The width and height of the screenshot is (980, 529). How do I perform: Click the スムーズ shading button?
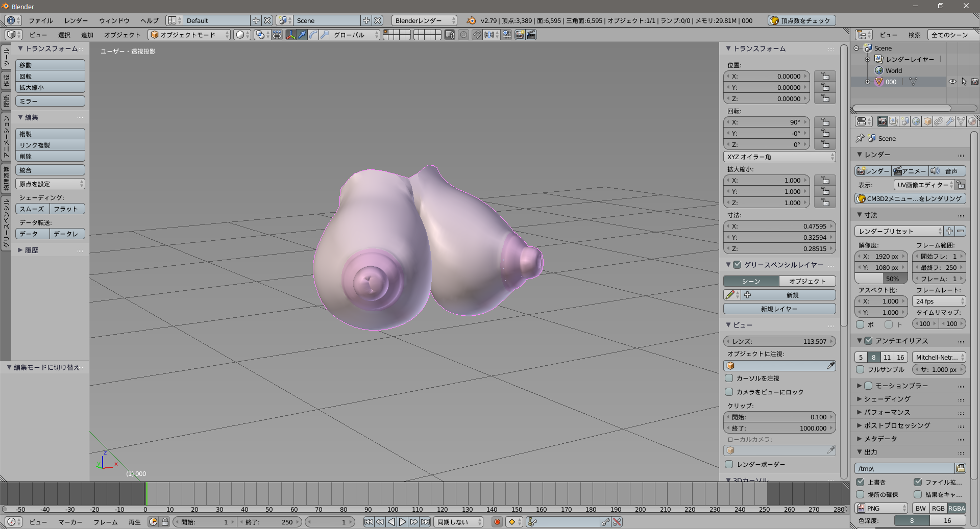(32, 209)
